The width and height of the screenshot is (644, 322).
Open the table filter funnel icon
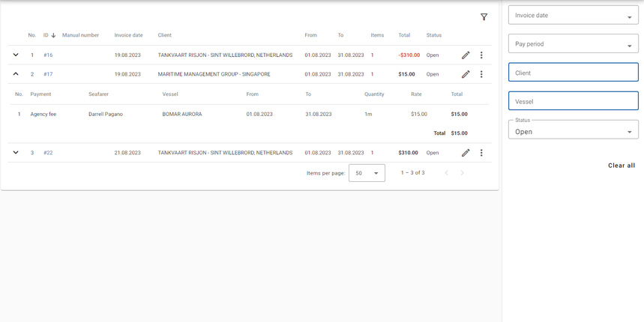tap(484, 16)
